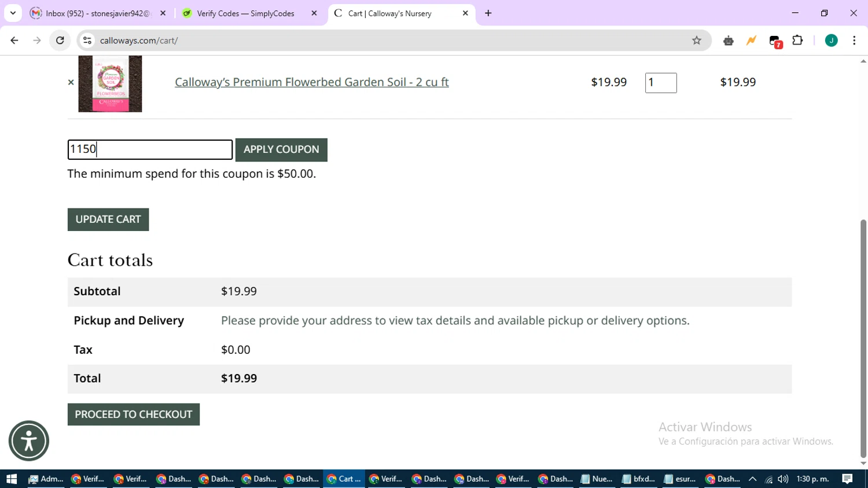
Task: Bookmark this page with the star icon
Action: (697, 41)
